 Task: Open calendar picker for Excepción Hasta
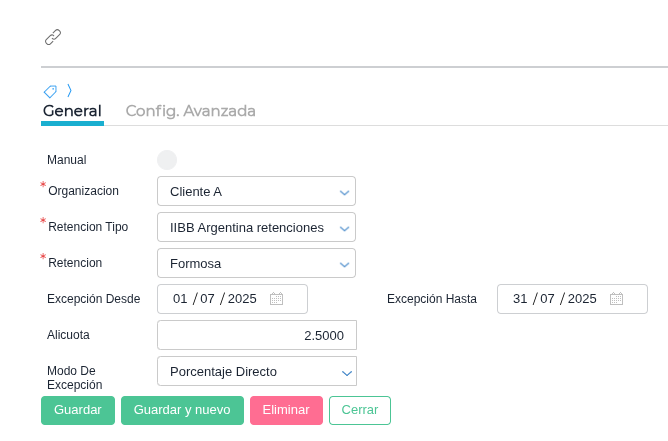point(617,299)
